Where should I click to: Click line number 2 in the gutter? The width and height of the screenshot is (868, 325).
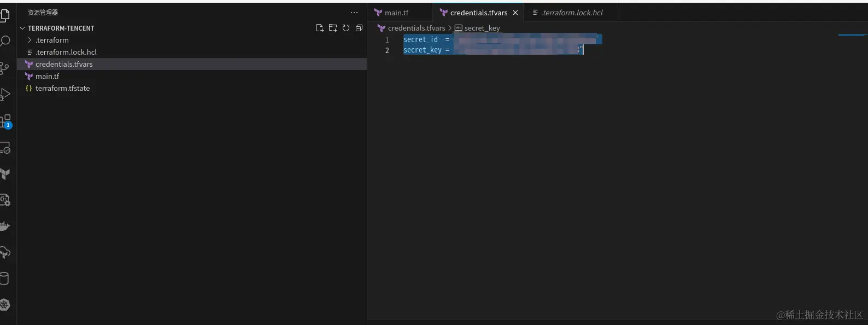click(x=387, y=50)
